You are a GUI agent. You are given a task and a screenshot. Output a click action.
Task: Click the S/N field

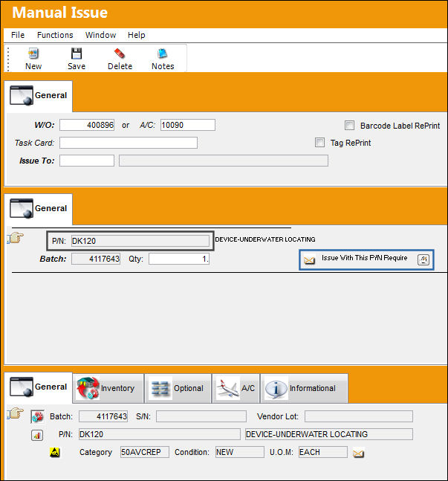coord(201,416)
